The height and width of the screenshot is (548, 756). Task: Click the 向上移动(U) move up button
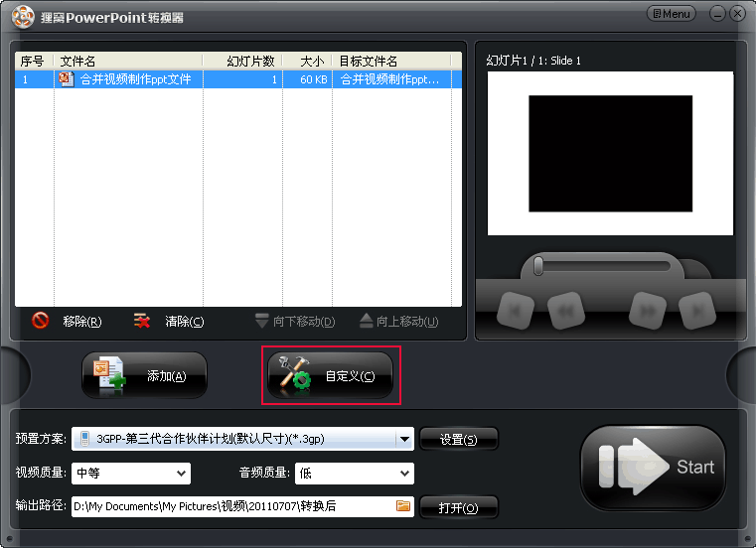[399, 321]
